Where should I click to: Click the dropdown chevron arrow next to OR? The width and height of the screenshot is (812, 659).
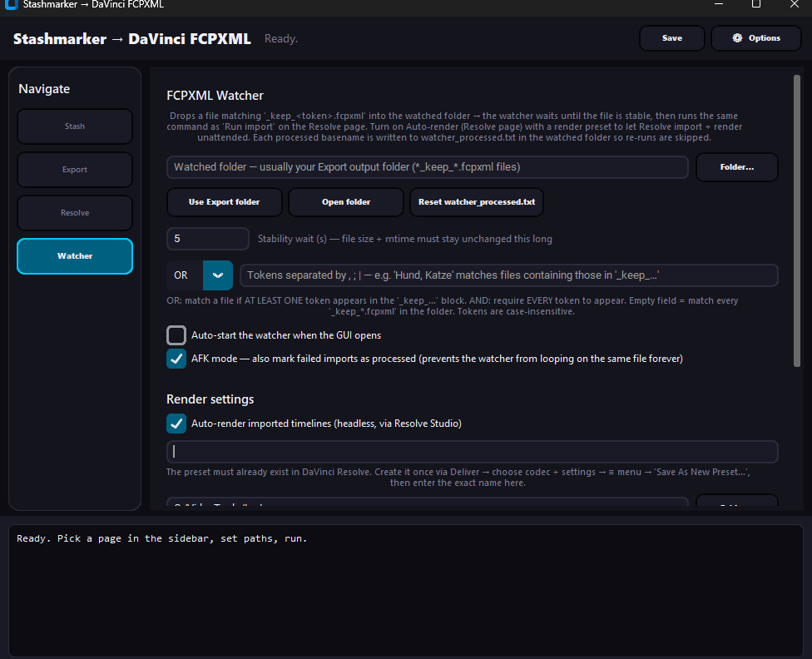point(218,275)
